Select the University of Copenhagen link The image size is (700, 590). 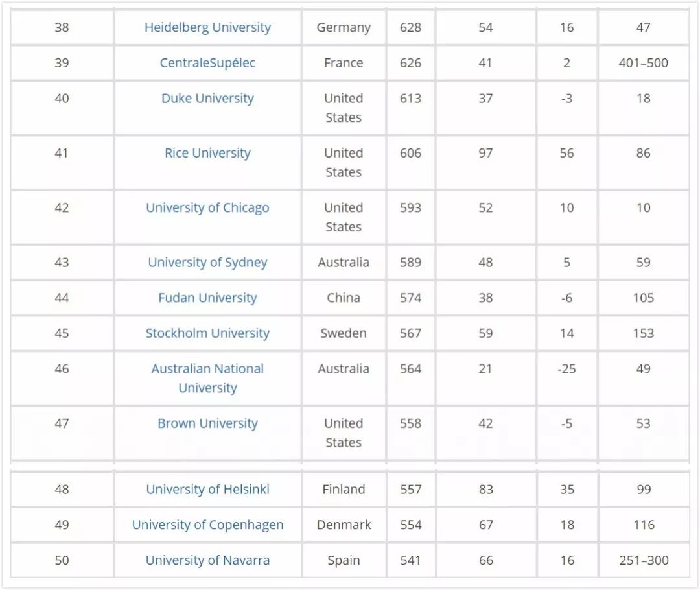tap(207, 525)
